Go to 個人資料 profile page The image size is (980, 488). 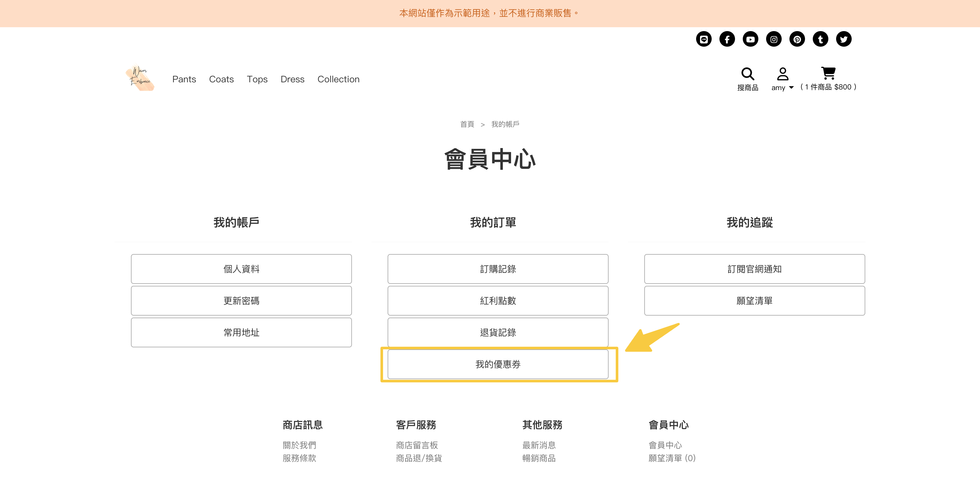[241, 269]
